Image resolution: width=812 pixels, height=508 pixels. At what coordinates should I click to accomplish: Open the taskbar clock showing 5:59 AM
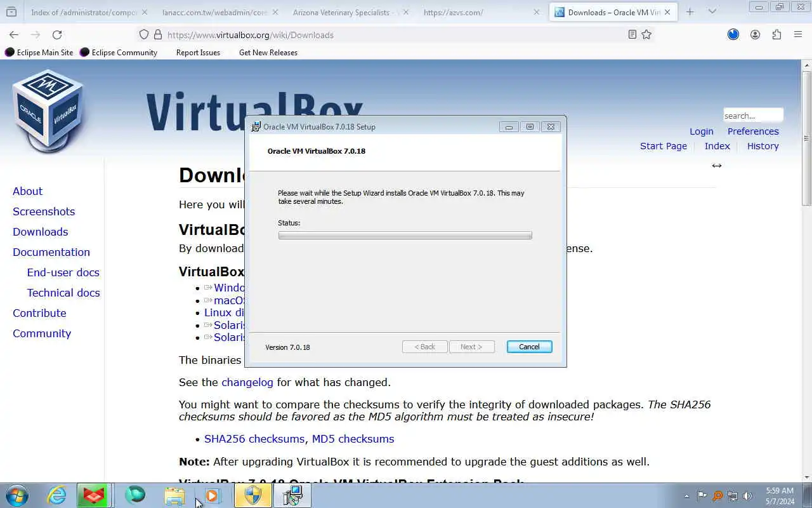pyautogui.click(x=780, y=495)
